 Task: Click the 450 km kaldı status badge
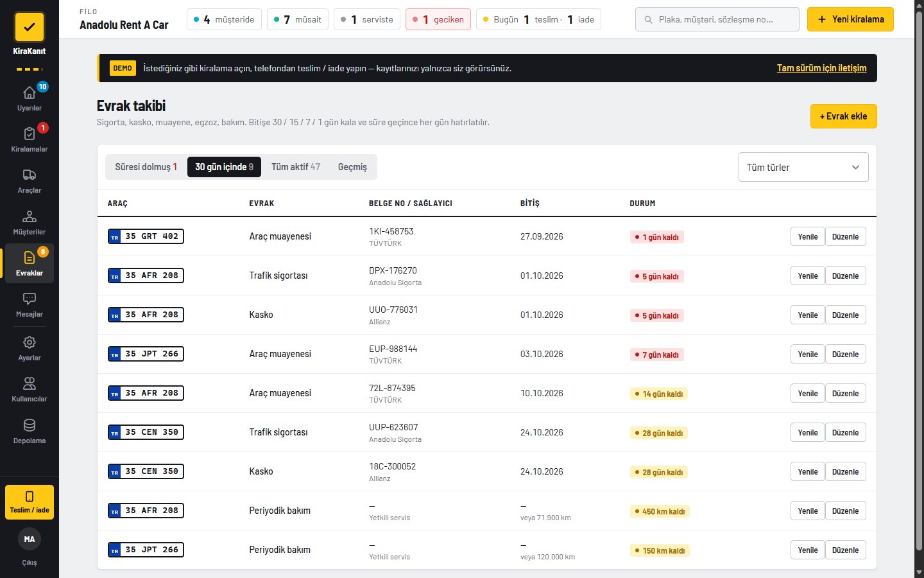coord(660,511)
